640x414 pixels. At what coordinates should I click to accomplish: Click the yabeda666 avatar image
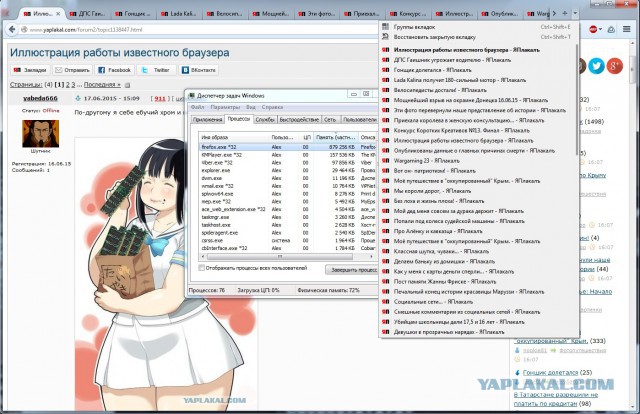[40, 134]
